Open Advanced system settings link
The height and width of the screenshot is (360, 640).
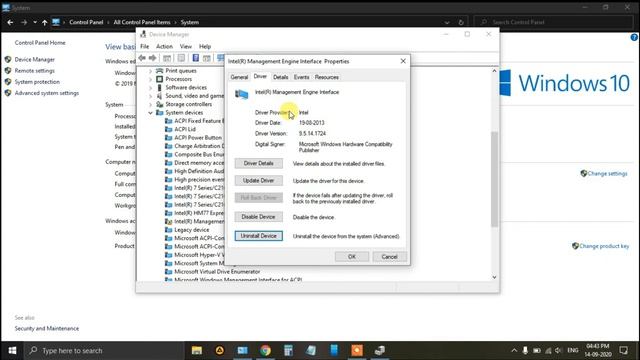[x=47, y=93]
